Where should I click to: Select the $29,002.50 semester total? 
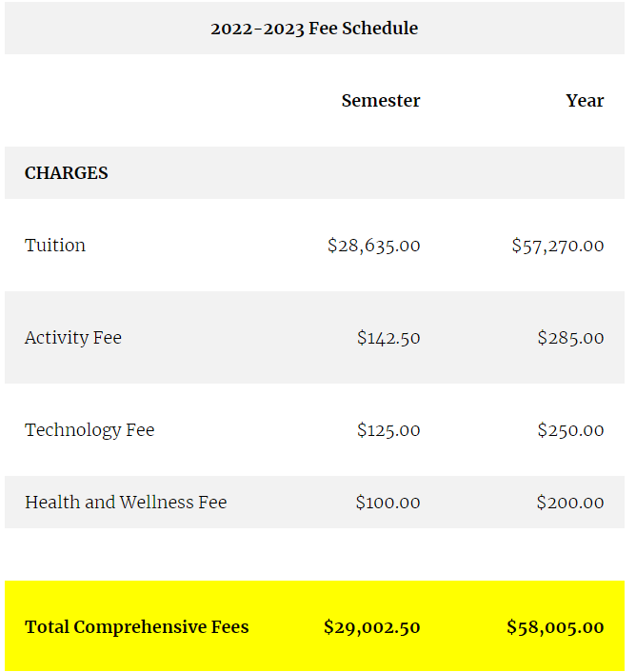[371, 627]
